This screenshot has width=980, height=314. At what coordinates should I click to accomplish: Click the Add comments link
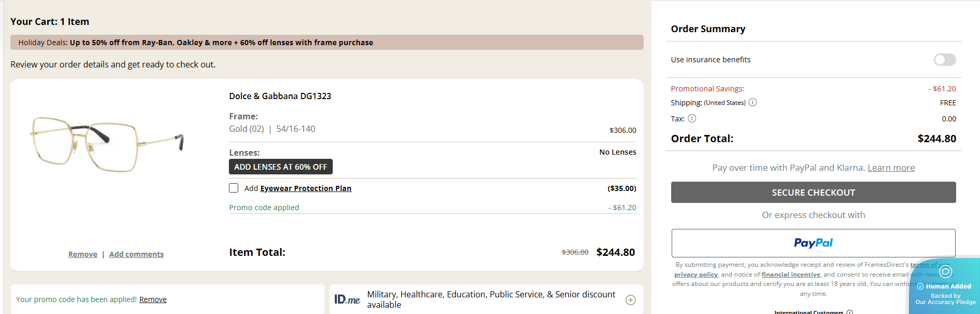click(x=137, y=254)
